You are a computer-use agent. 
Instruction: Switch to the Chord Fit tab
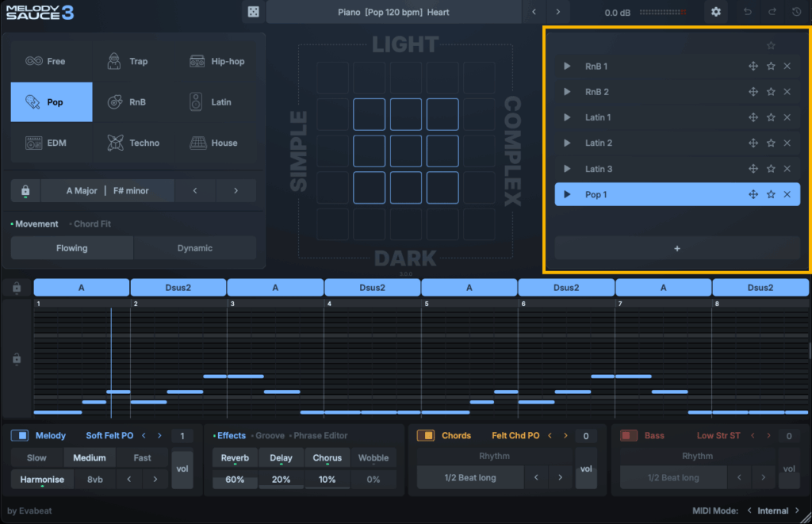point(92,224)
